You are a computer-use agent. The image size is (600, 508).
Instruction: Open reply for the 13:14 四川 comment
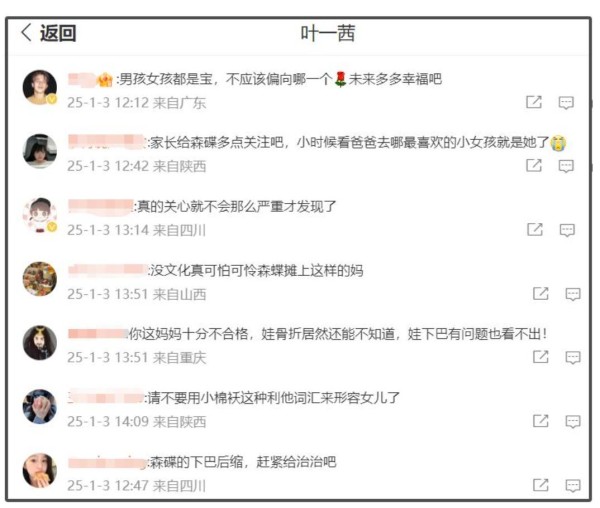[567, 230]
